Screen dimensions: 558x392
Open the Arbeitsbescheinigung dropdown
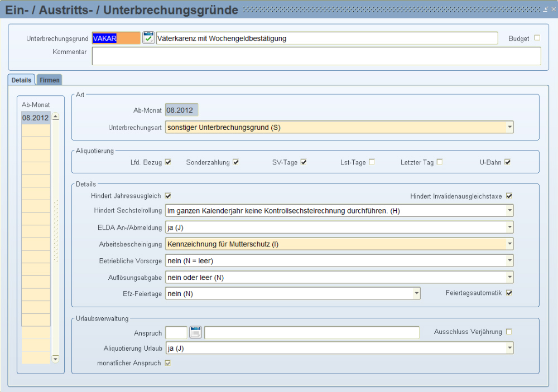coord(509,244)
